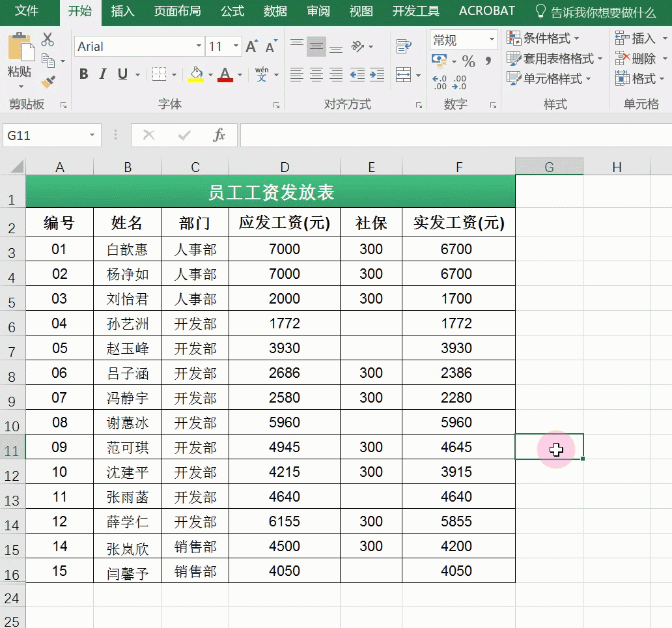Switch to the 视图 View tab
The width and height of the screenshot is (672, 628).
pos(361,10)
